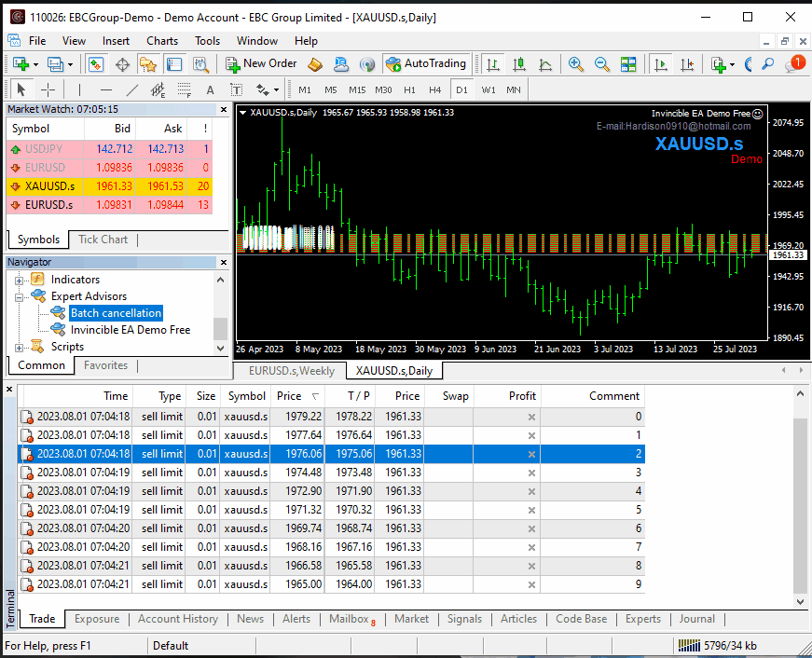Expand the Indicators tree node
Image resolution: width=812 pixels, height=658 pixels.
tap(21, 280)
